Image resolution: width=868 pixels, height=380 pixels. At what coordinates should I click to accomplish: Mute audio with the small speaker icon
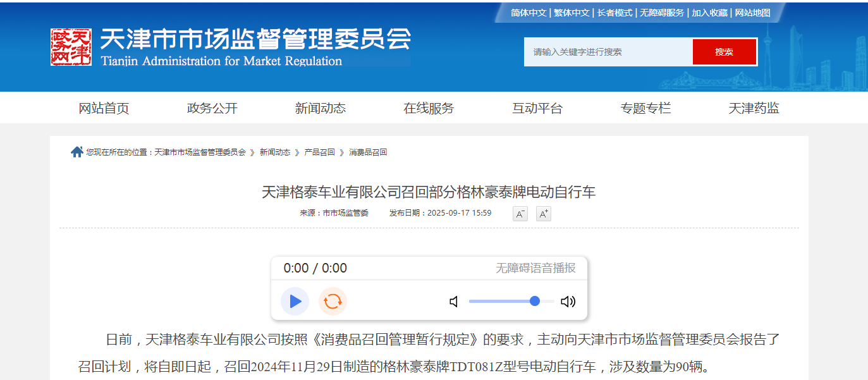click(x=454, y=302)
